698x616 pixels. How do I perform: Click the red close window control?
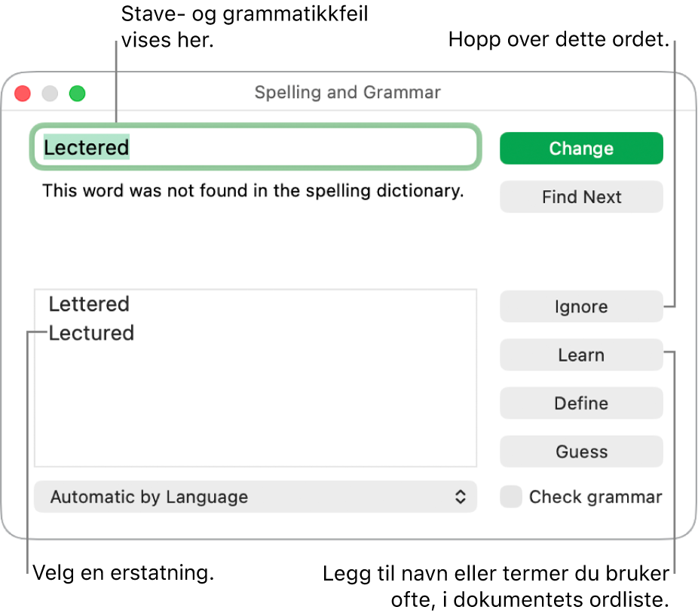pyautogui.click(x=22, y=93)
